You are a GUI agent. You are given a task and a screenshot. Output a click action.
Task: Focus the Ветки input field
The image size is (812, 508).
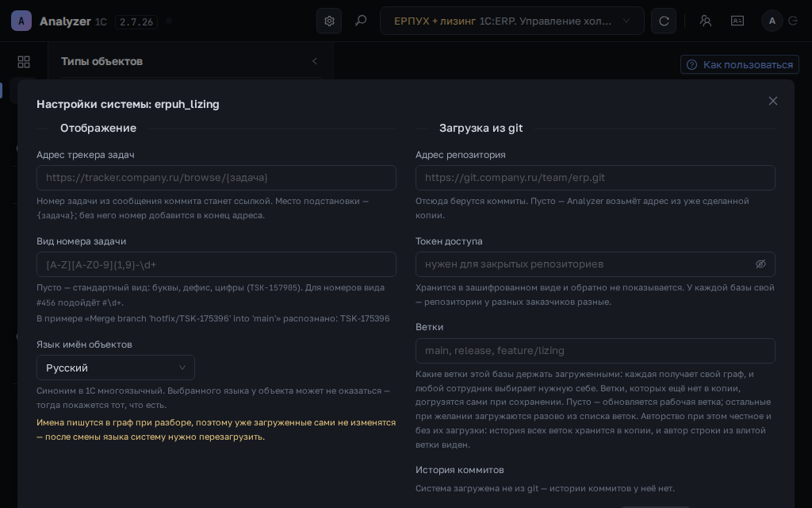[595, 351]
